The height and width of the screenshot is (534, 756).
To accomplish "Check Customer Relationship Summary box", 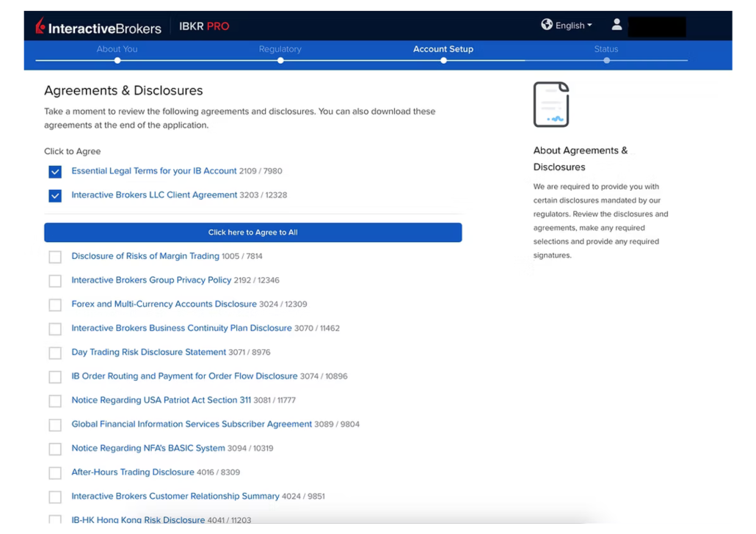I will [55, 497].
